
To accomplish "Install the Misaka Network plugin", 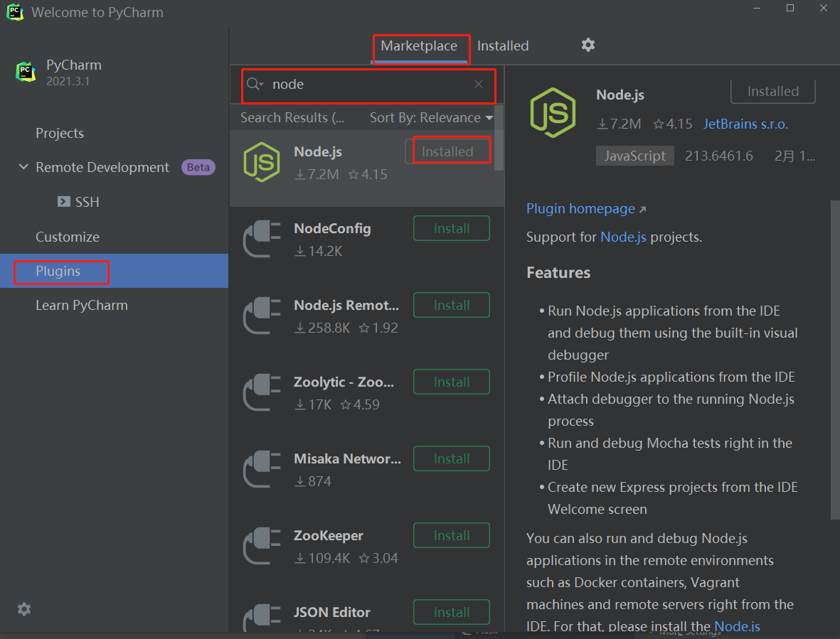I will pyautogui.click(x=452, y=458).
